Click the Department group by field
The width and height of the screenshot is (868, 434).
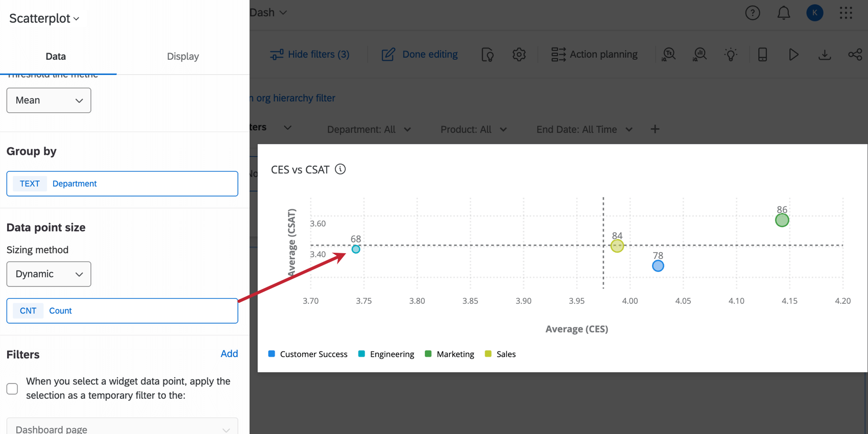coord(122,184)
